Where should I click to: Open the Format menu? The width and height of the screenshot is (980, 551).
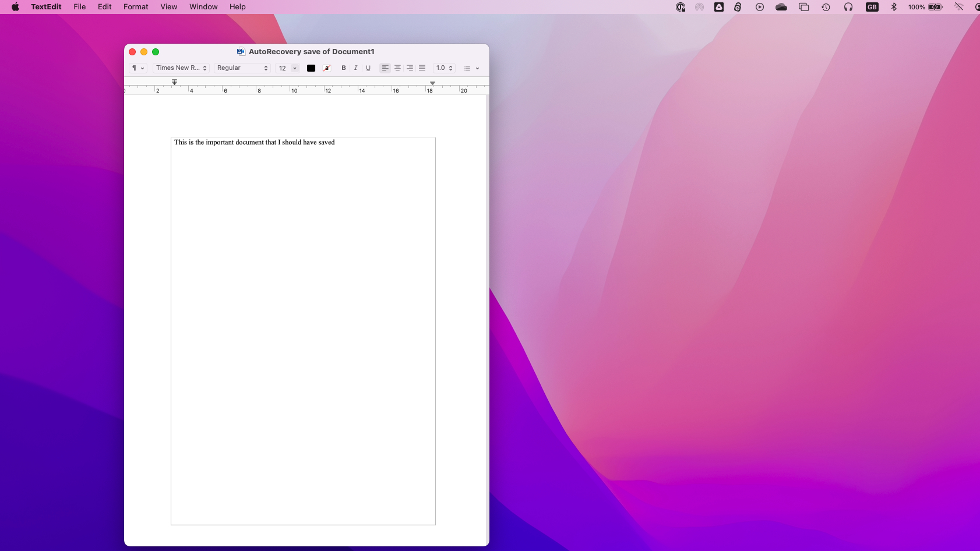point(135,6)
